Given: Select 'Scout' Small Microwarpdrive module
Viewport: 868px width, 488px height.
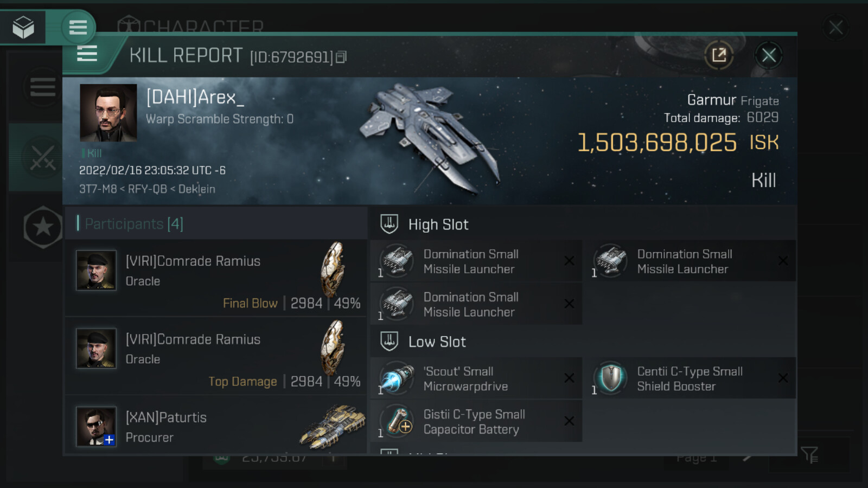Looking at the screenshot, I should (x=476, y=378).
